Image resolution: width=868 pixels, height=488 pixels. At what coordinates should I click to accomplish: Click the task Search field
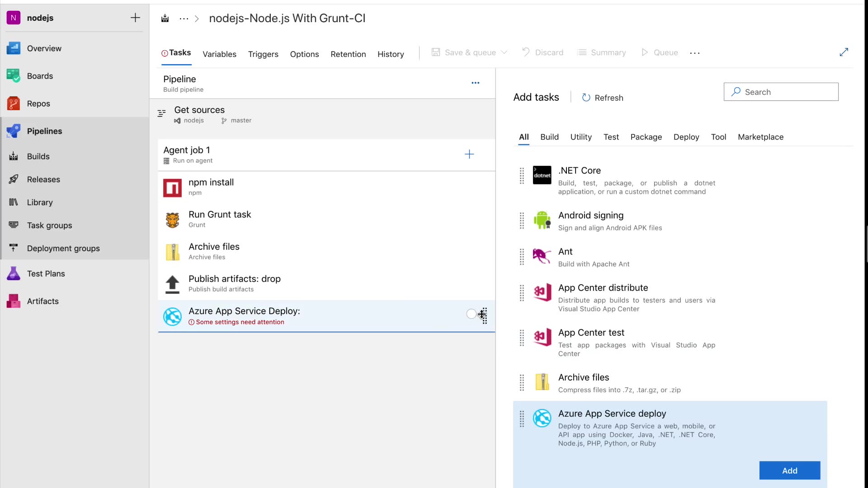tap(787, 92)
